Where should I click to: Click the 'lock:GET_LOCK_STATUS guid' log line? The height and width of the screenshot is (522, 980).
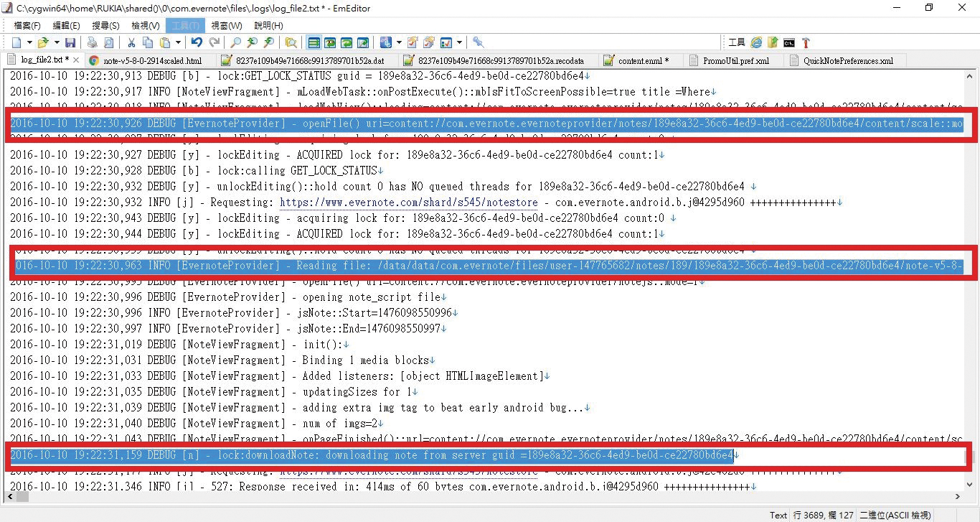300,76
